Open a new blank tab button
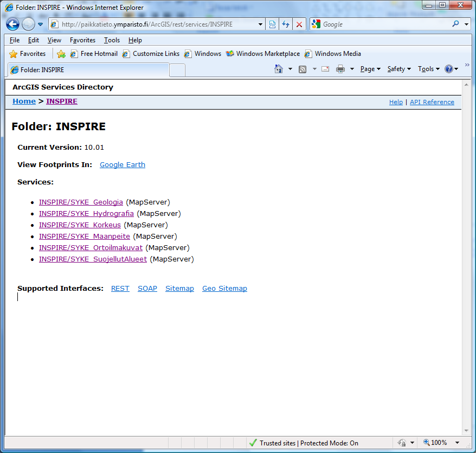This screenshot has height=453, width=476. [x=177, y=70]
